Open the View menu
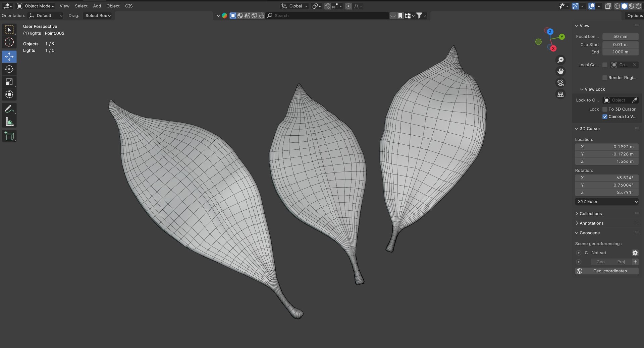Image resolution: width=644 pixels, height=348 pixels. (64, 6)
